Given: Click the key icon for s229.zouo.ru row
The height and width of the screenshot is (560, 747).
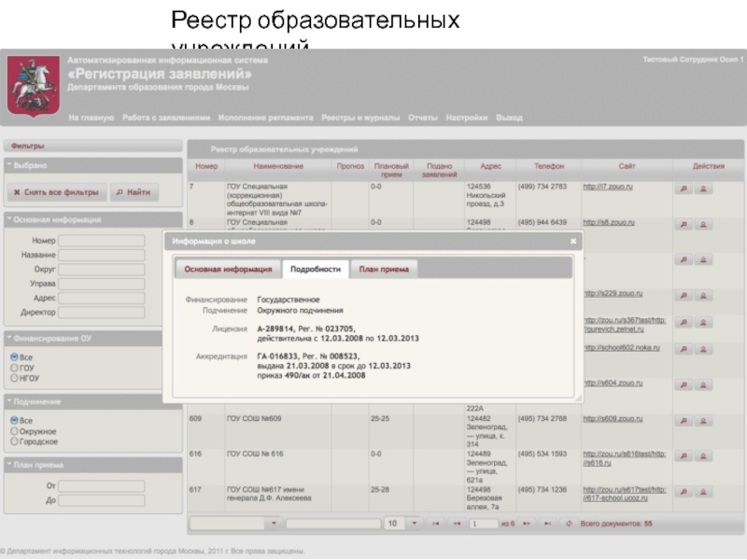Looking at the screenshot, I should tap(683, 295).
